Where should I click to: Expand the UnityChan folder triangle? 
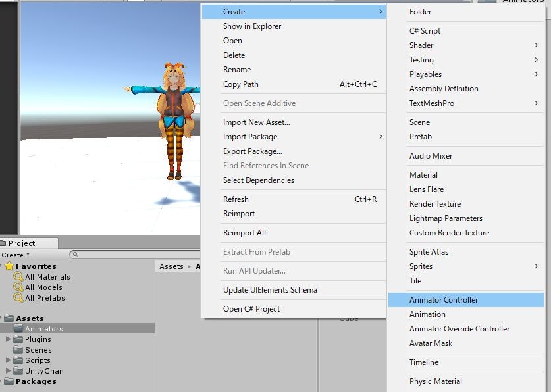point(8,371)
